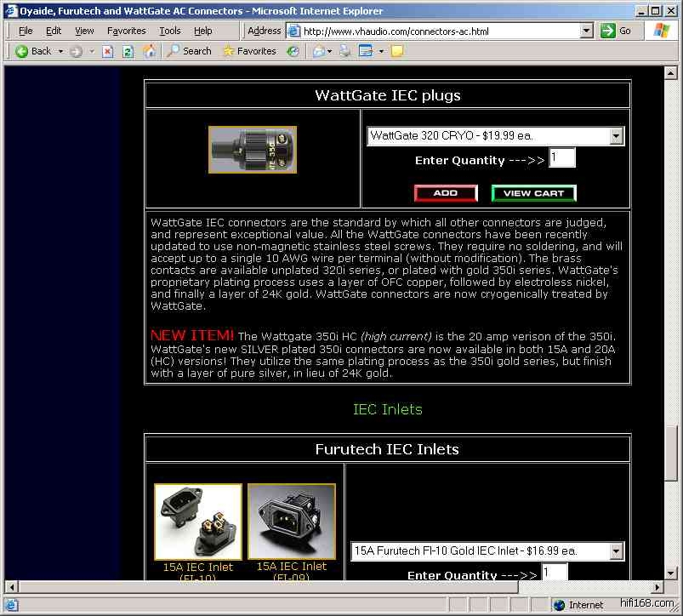Expand the Furutech FI-10 Gold inlet dropdown
Viewport: 683px width, 616px height.
click(x=617, y=551)
